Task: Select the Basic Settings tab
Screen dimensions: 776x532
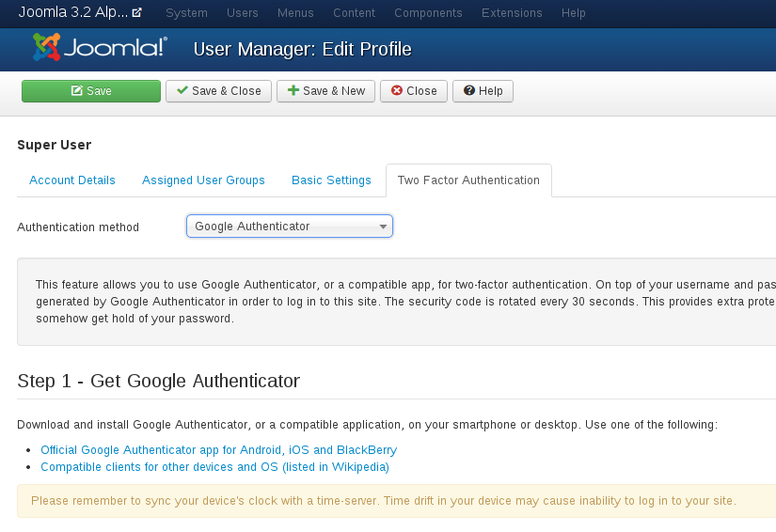Action: [x=331, y=180]
